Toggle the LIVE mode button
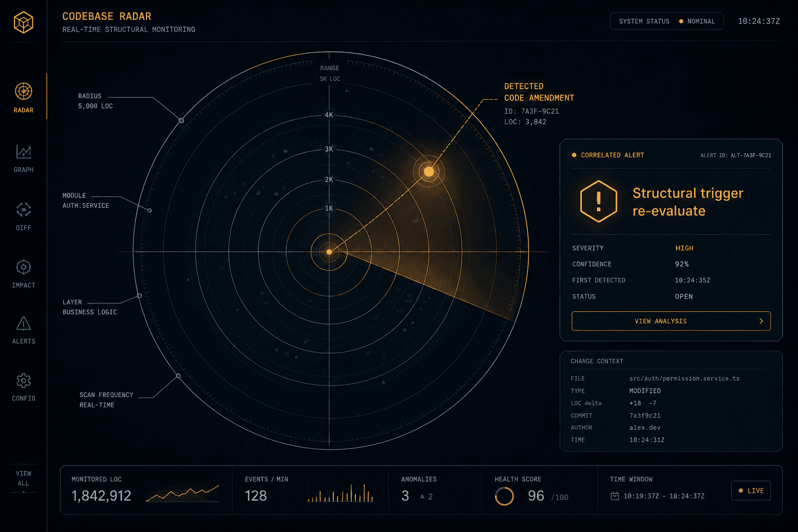This screenshot has width=798, height=532. [751, 490]
